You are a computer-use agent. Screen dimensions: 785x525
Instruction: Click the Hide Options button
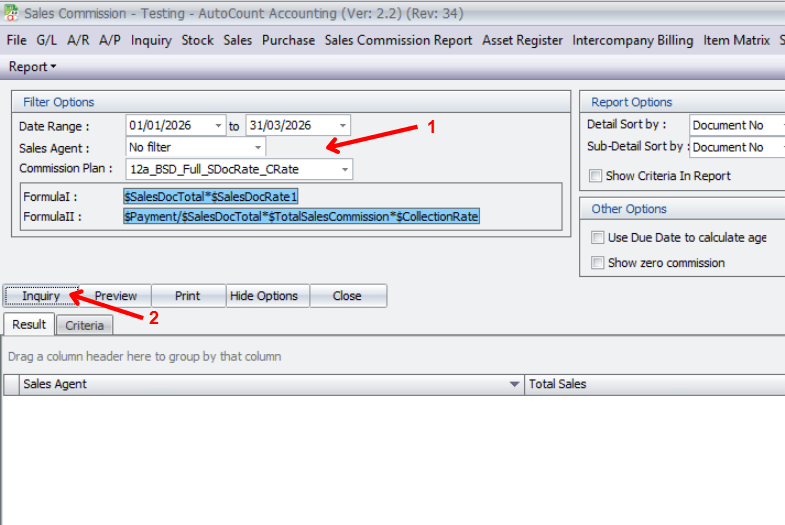tap(264, 296)
